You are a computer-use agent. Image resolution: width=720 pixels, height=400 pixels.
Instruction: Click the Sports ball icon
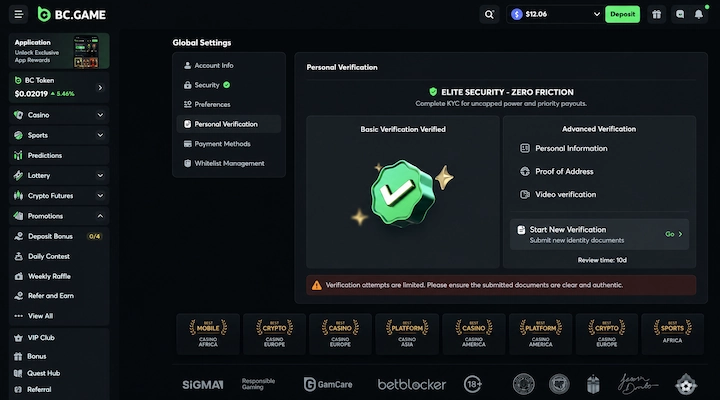(x=18, y=135)
